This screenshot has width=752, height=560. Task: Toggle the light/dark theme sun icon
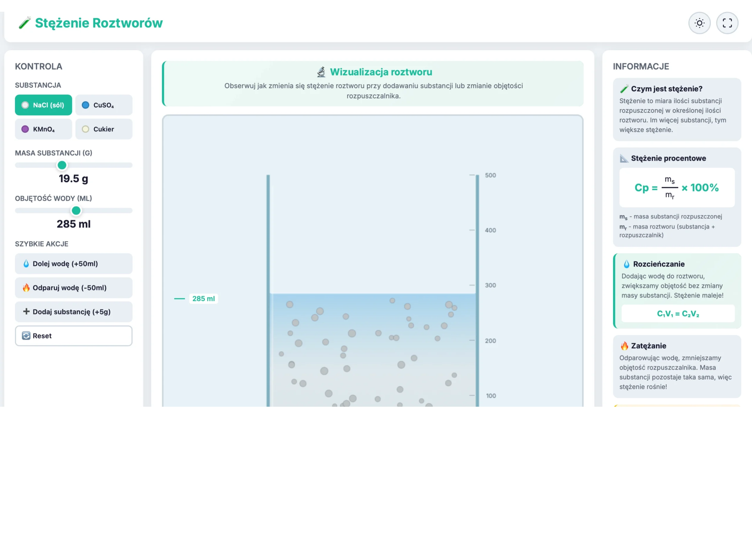pyautogui.click(x=699, y=23)
